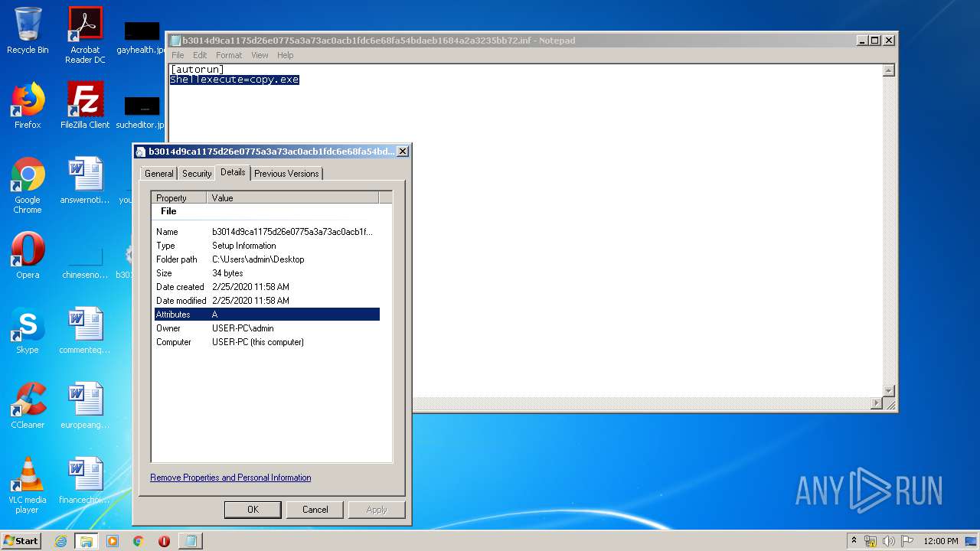
Task: Open Internet Explorer in taskbar
Action: point(61,541)
